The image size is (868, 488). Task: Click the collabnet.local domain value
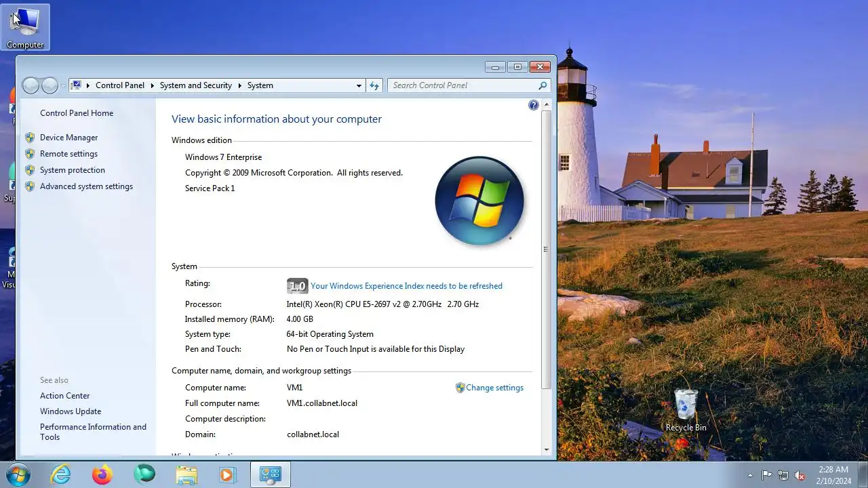tap(313, 434)
